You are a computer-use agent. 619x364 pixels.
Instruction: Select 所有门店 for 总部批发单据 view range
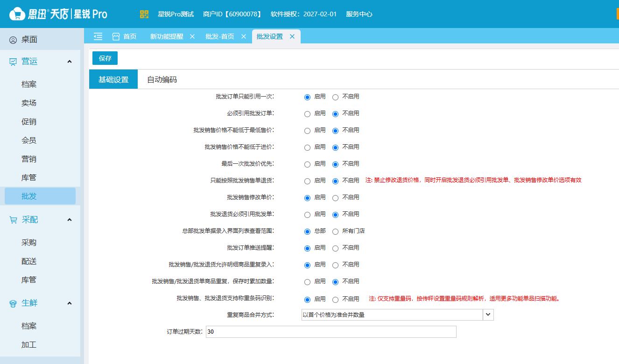(x=335, y=231)
